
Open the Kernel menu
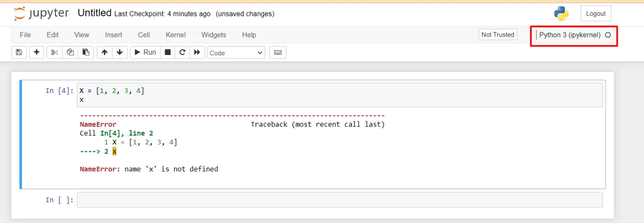pyautogui.click(x=176, y=35)
